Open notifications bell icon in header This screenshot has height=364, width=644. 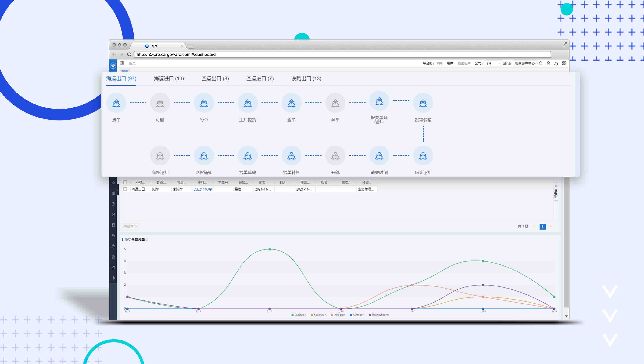541,63
